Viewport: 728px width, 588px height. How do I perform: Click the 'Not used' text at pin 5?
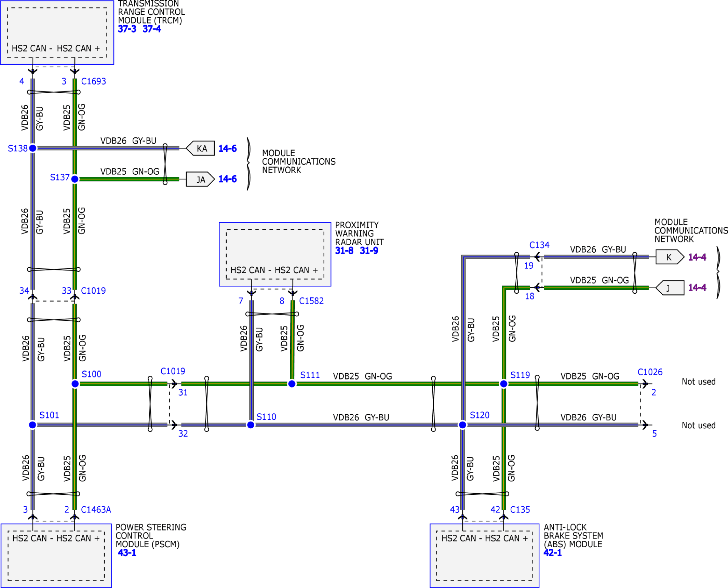coord(699,426)
